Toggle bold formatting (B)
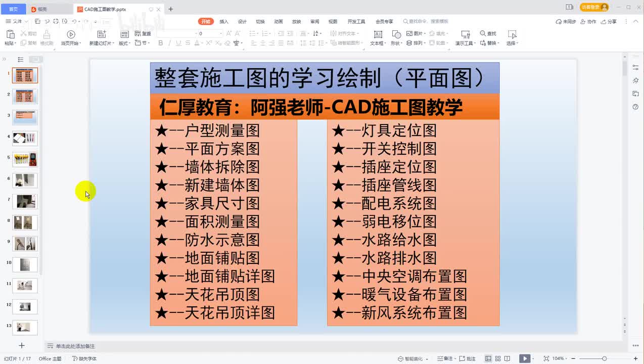Screen dimensions: 644x364 (161, 43)
